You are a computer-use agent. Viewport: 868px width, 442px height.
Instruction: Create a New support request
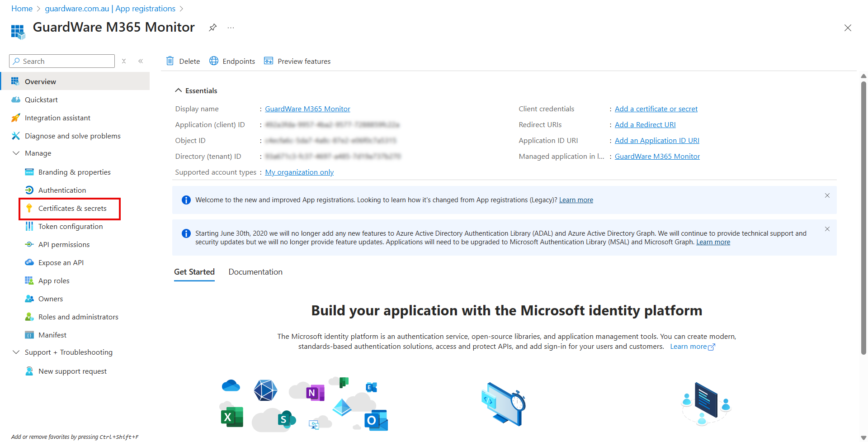[x=72, y=371]
